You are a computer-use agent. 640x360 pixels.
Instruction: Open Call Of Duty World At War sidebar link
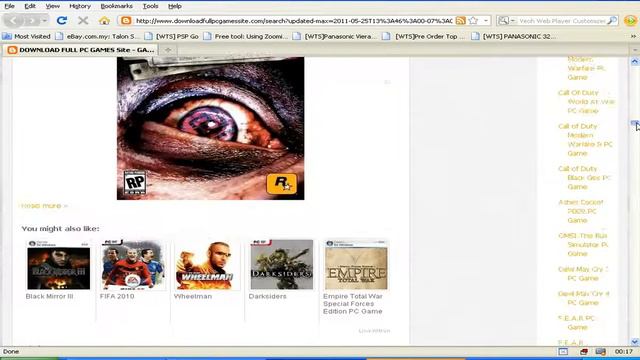click(x=586, y=102)
